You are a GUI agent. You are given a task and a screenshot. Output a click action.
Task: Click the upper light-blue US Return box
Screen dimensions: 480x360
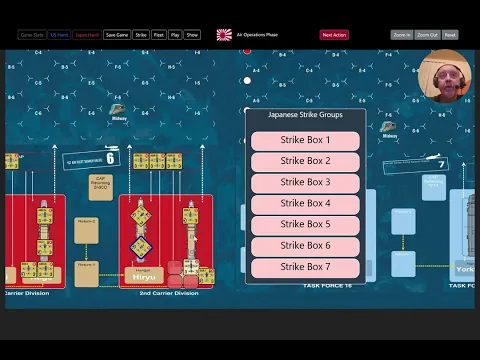[403, 222]
